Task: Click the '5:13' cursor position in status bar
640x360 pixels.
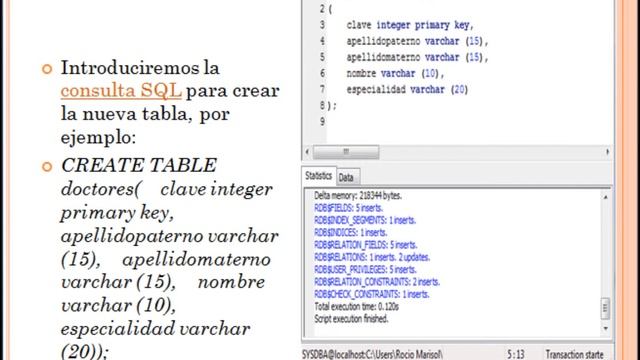Action: coord(516,354)
